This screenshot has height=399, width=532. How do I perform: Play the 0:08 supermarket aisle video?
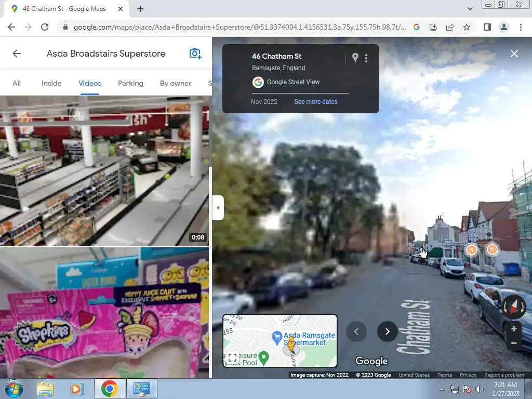click(x=104, y=170)
